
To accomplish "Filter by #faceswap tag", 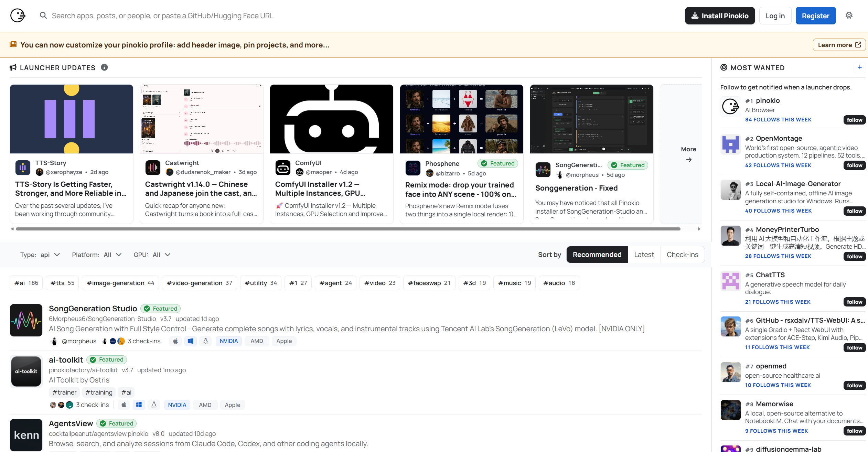I will pyautogui.click(x=429, y=283).
